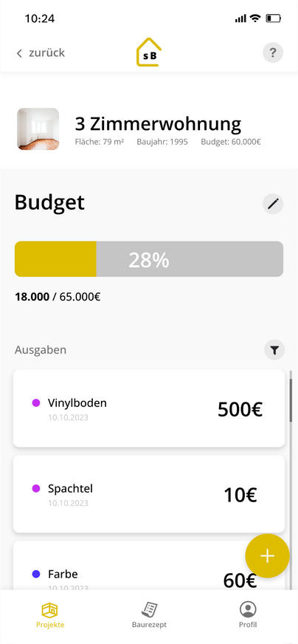Screen dimensions: 298x644
Task: Click the sB house logo
Action: [x=148, y=52]
